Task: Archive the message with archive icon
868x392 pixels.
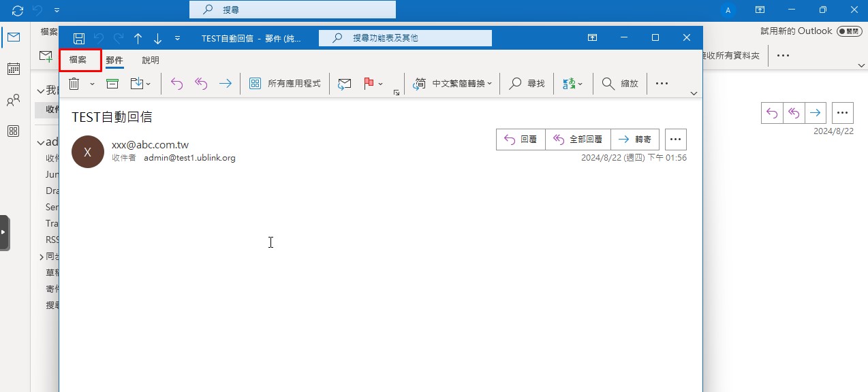Action: 112,84
